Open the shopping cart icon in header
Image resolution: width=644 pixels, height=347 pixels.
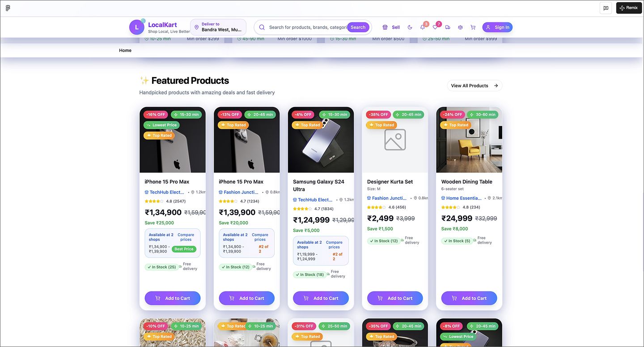click(x=473, y=27)
